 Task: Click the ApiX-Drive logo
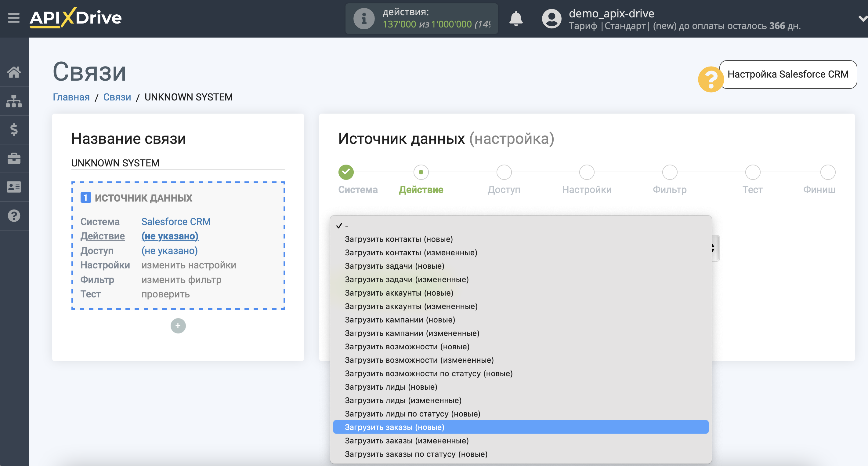point(75,17)
